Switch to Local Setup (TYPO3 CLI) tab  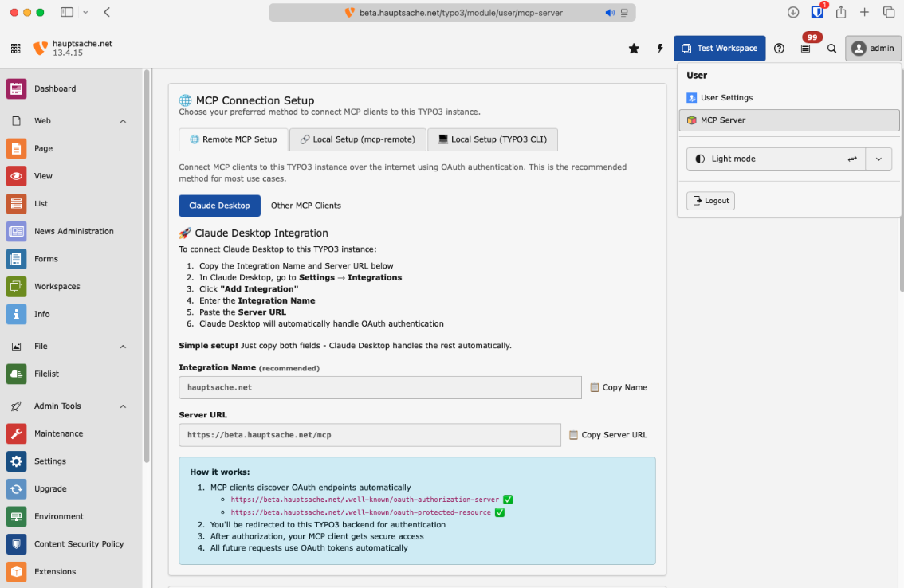click(x=492, y=139)
